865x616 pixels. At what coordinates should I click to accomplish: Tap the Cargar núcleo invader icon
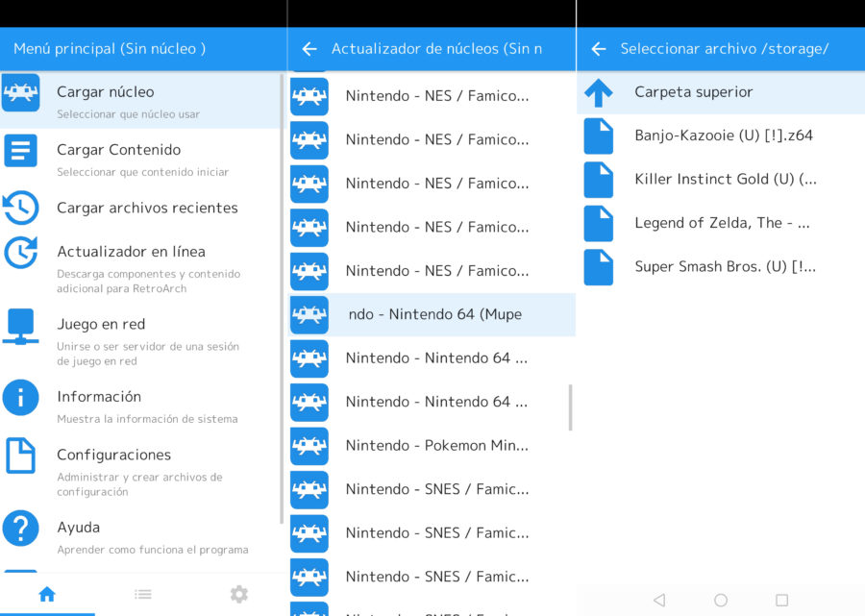pos(21,93)
